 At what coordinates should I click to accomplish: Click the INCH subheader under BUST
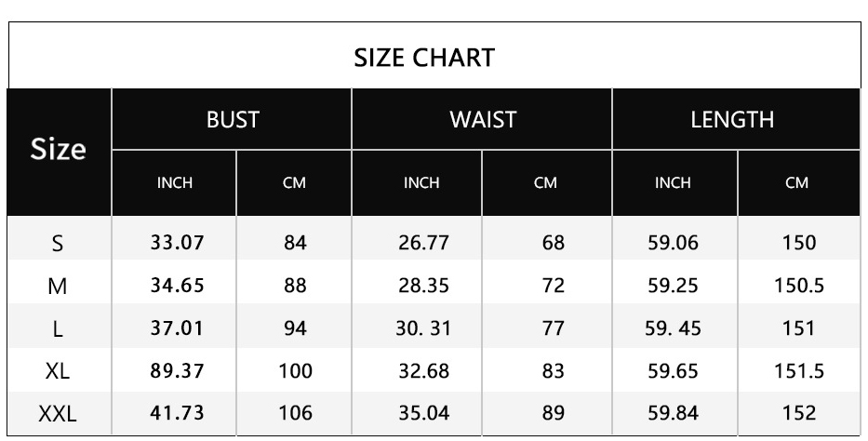pyautogui.click(x=175, y=183)
